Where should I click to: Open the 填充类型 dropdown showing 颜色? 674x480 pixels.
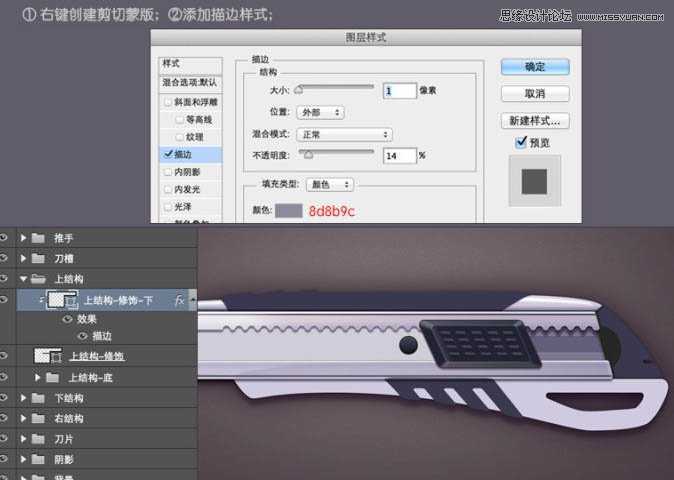[x=330, y=185]
